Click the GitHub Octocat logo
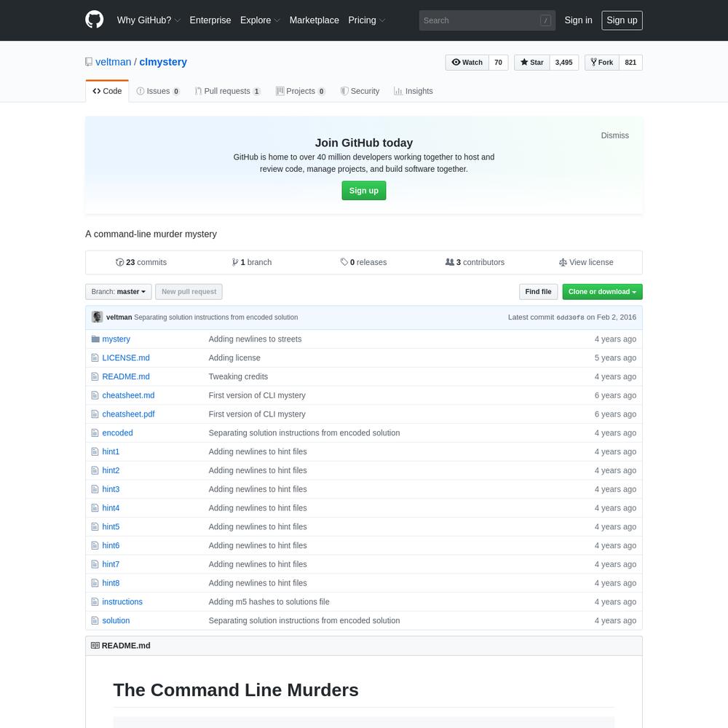Viewport: 728px width, 728px height. pos(94,20)
